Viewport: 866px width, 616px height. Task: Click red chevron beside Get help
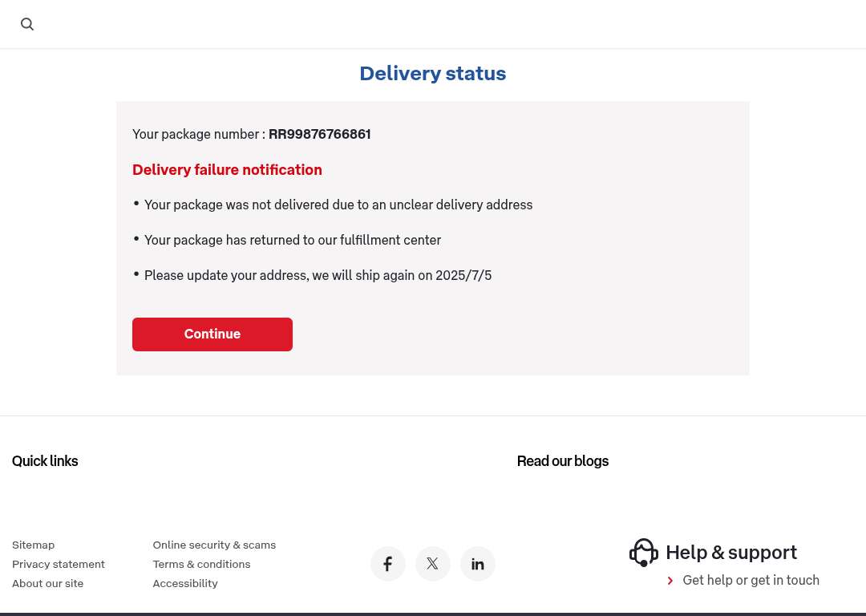pos(670,581)
